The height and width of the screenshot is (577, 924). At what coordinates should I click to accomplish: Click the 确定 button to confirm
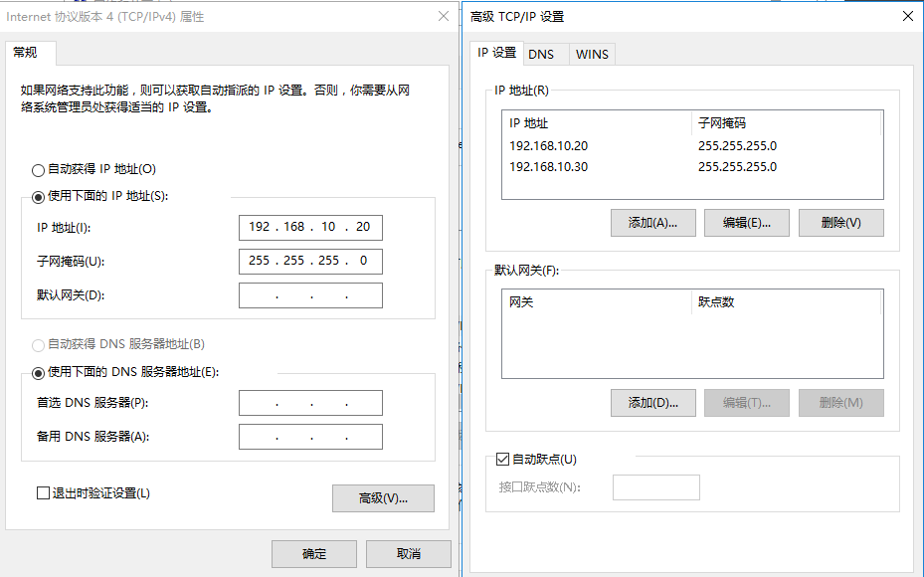(x=313, y=553)
